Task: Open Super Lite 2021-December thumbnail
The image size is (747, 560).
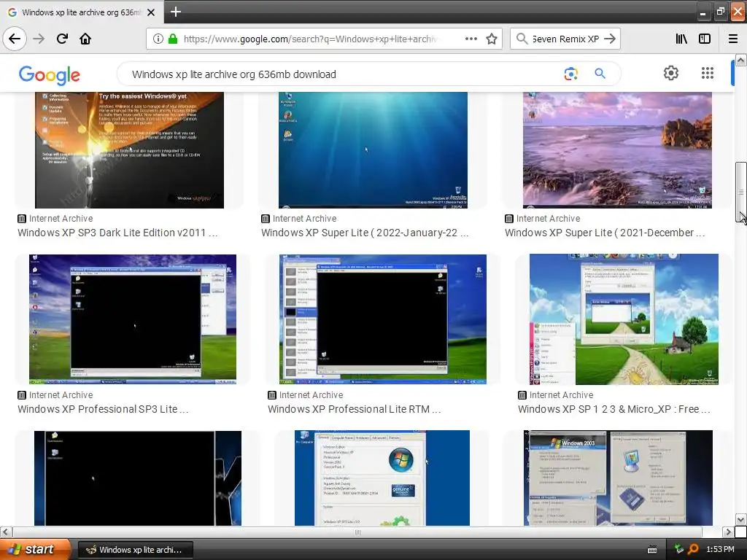Action: [617, 150]
